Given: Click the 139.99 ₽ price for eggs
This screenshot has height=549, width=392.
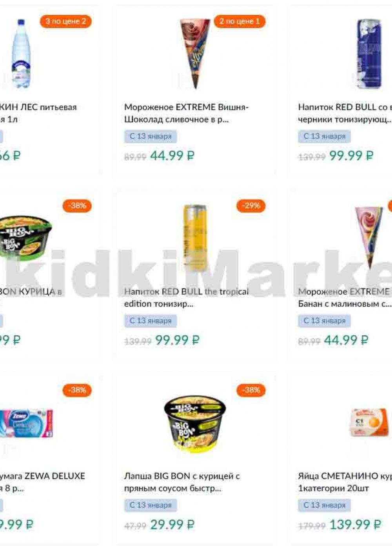Looking at the screenshot, I should click(355, 524).
